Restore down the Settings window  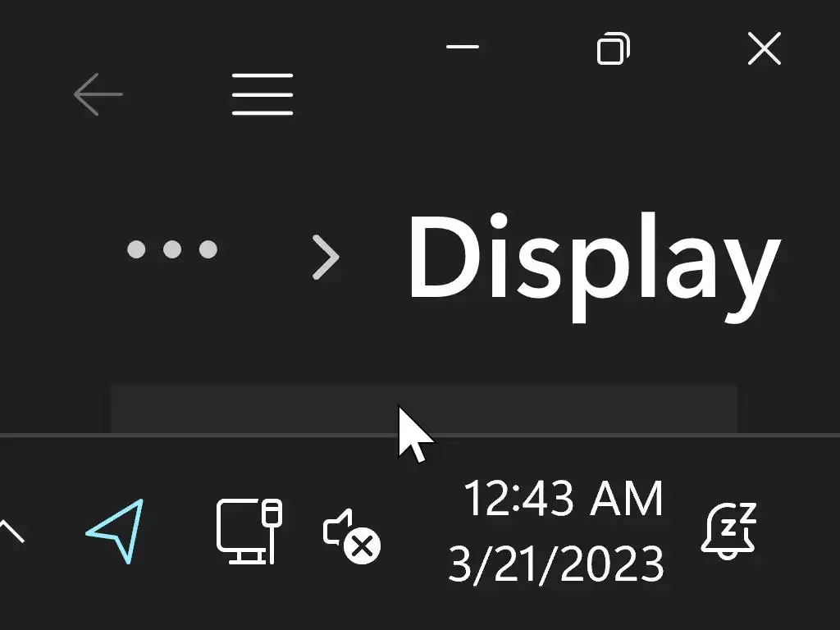(x=614, y=48)
